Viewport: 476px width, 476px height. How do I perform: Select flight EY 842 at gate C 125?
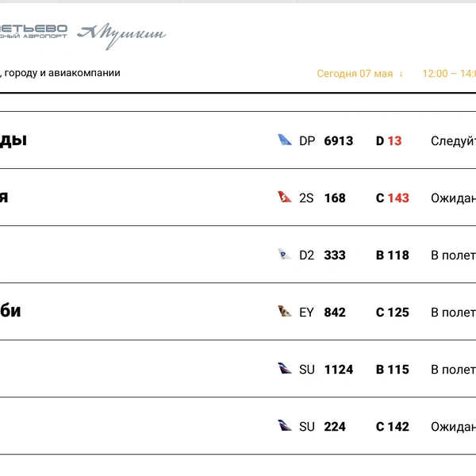click(x=238, y=312)
